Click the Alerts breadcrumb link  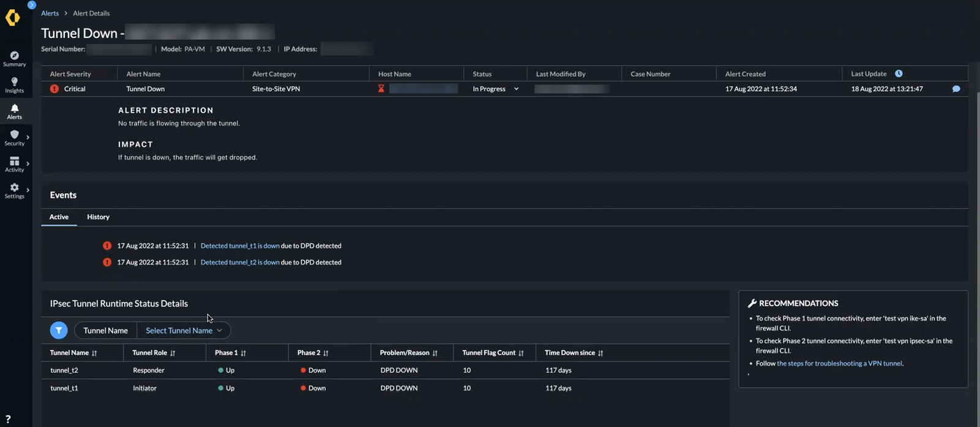(x=50, y=13)
